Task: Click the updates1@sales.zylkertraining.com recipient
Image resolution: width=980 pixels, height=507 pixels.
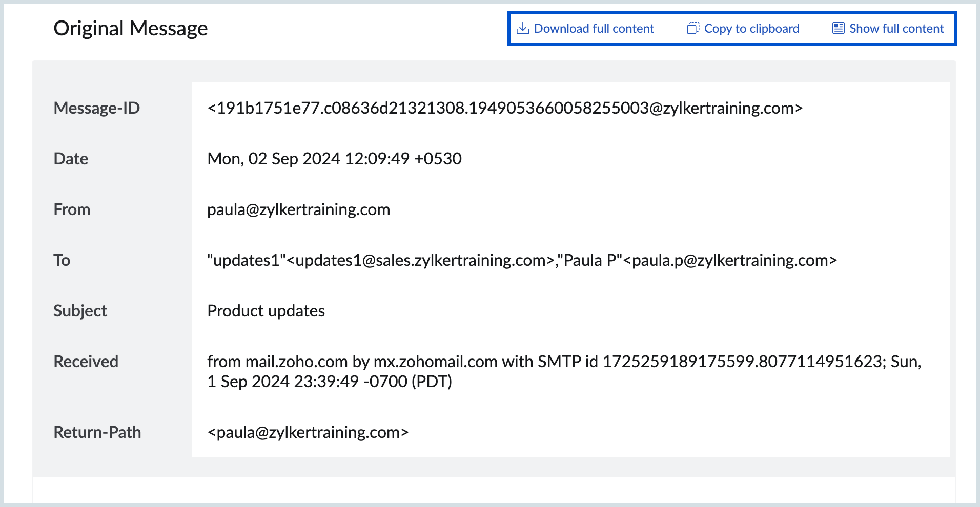Action: pyautogui.click(x=420, y=260)
